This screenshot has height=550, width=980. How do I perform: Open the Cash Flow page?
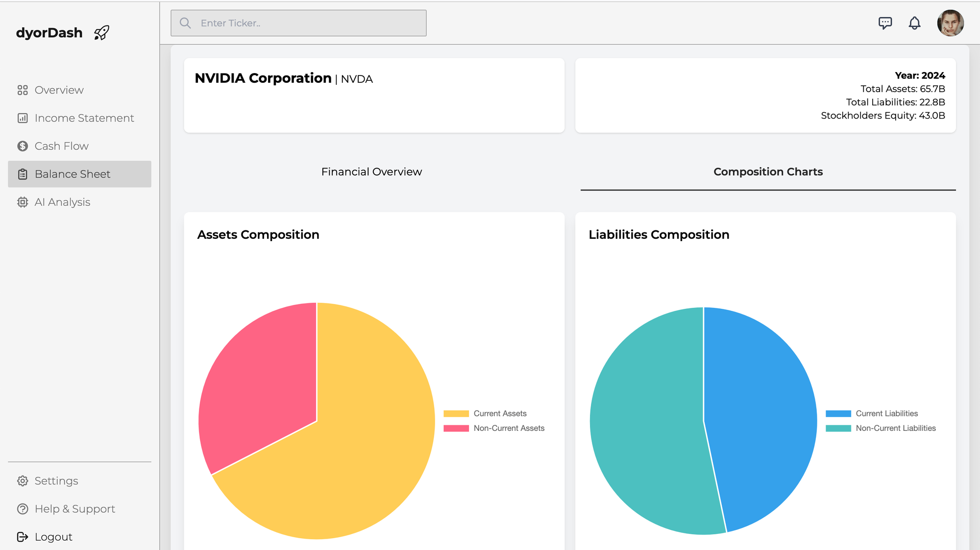(79, 146)
